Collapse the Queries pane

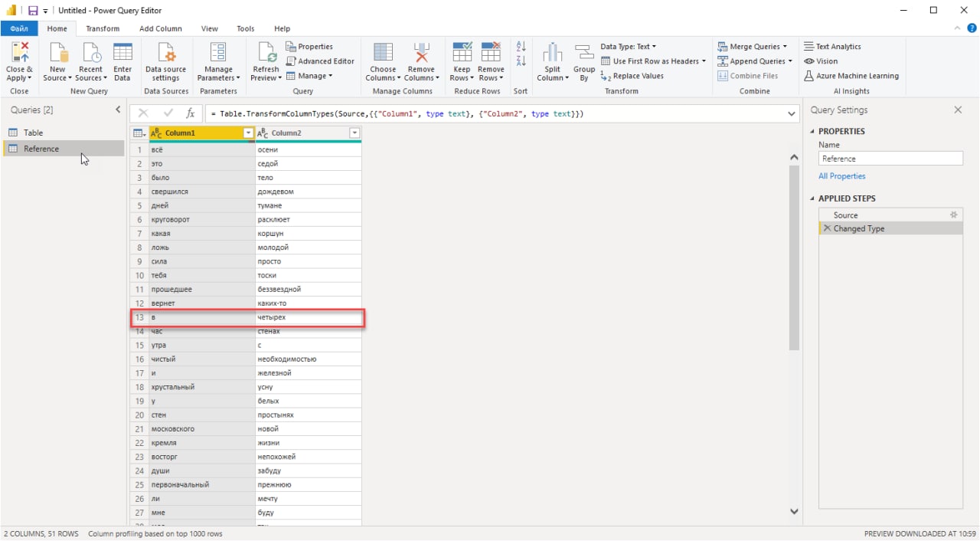click(118, 110)
